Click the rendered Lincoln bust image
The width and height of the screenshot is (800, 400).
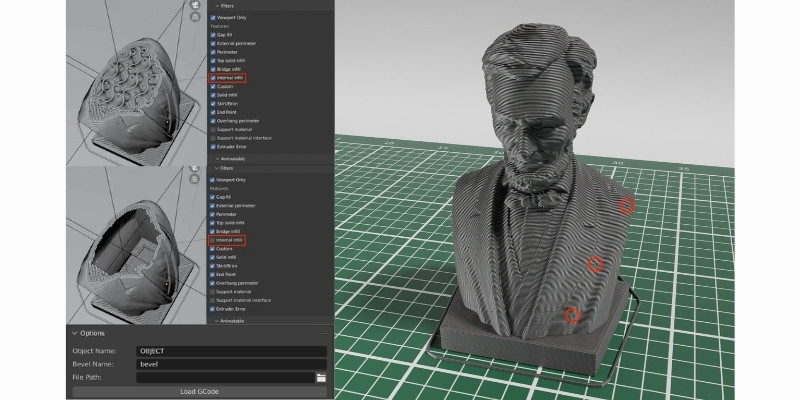pos(534,200)
